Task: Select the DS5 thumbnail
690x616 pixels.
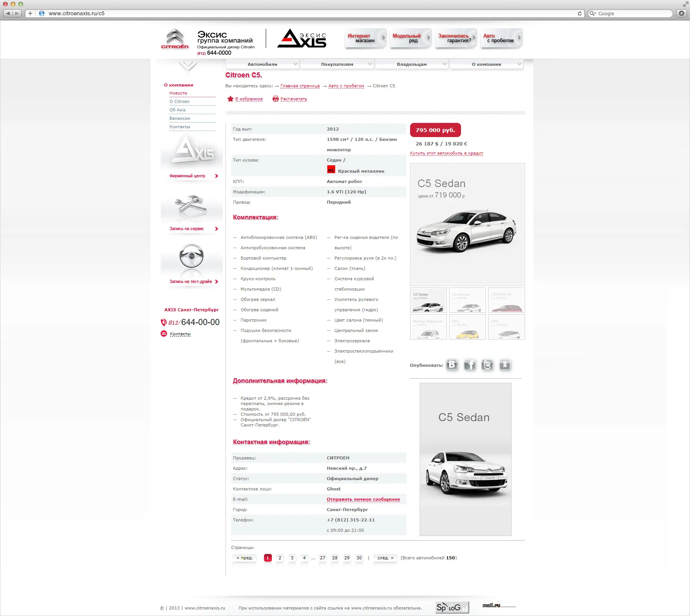Action: point(507,327)
